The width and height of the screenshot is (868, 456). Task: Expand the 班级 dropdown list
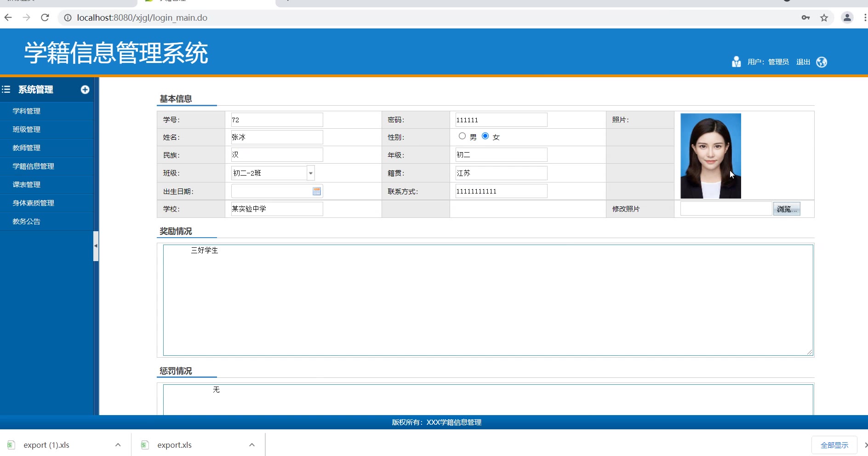point(311,173)
